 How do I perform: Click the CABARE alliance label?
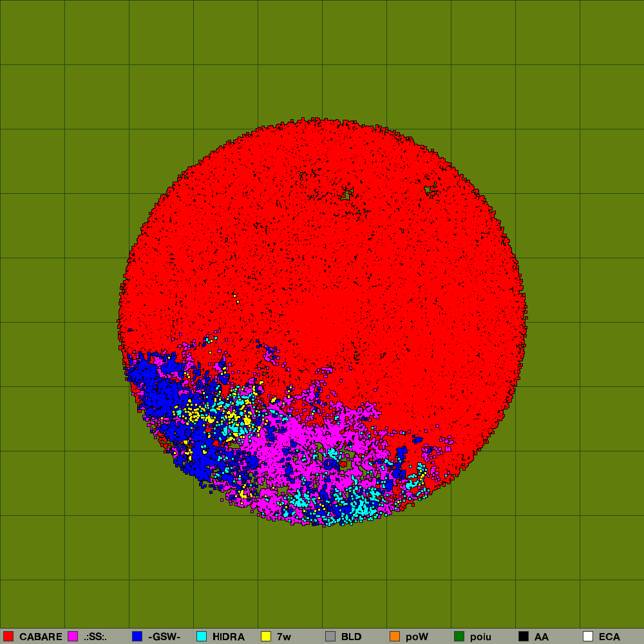[41, 637]
